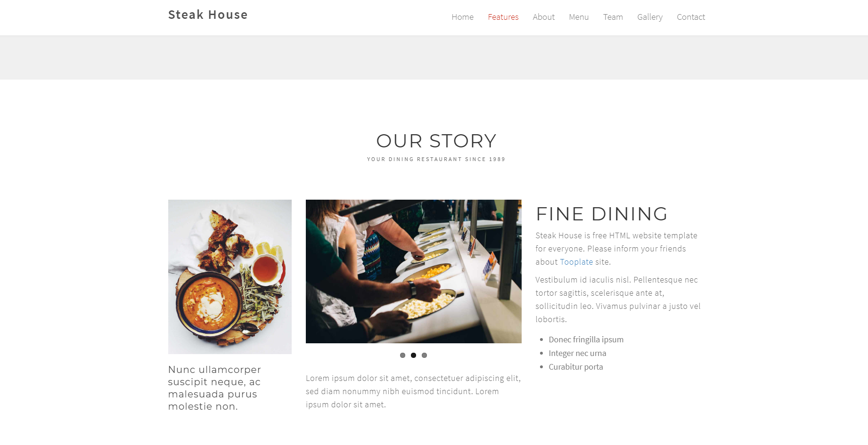
Task: Open the Team nav link
Action: [613, 17]
